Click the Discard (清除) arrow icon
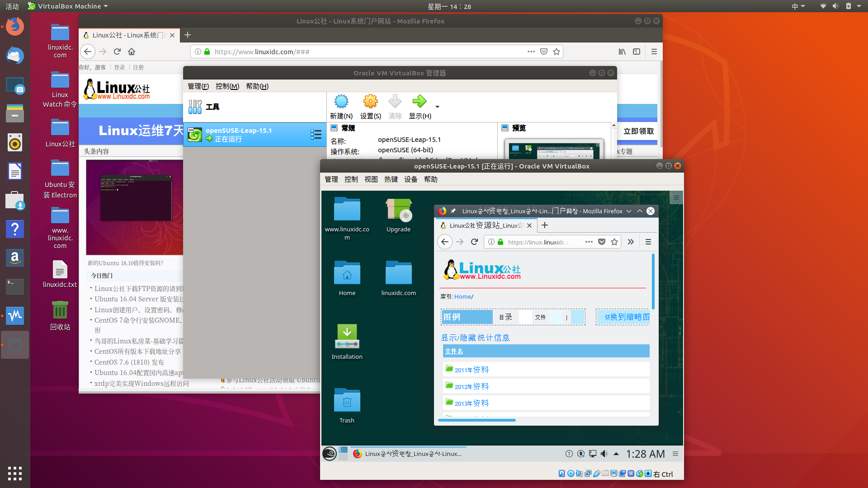The image size is (868, 488). (395, 101)
